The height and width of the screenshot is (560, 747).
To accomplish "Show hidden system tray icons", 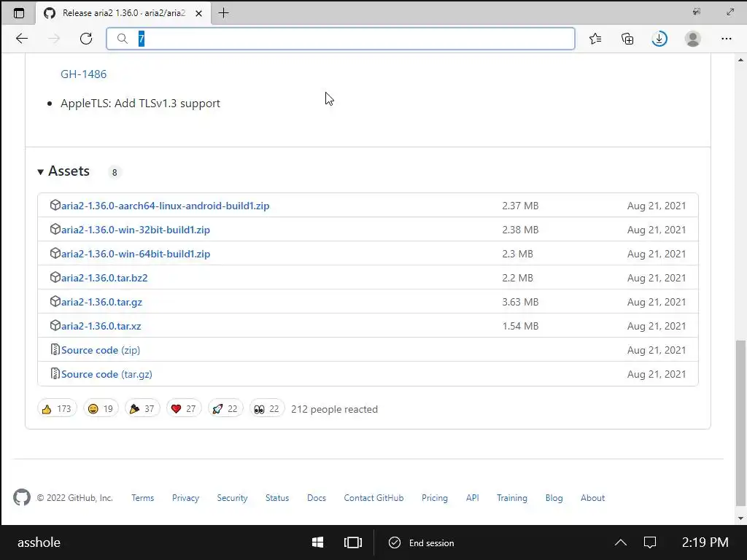I will [620, 542].
